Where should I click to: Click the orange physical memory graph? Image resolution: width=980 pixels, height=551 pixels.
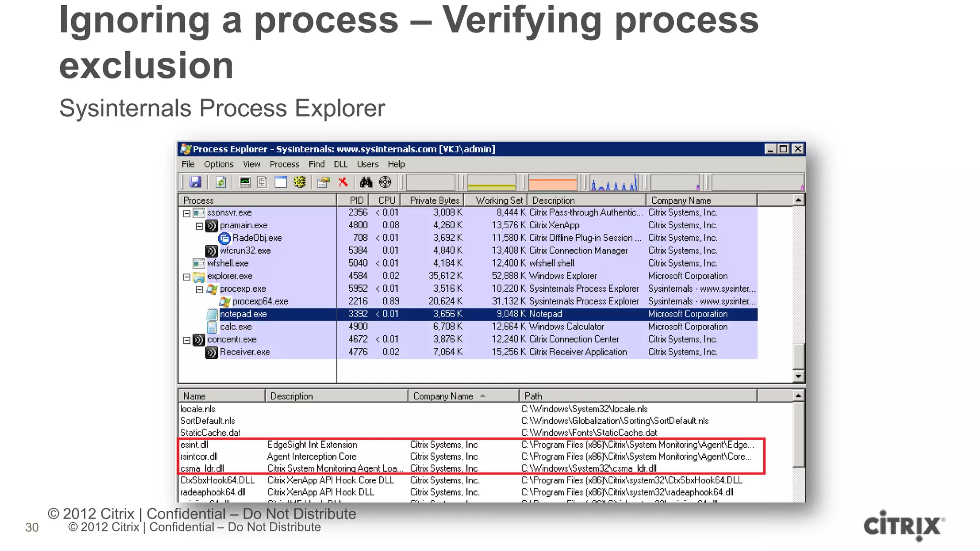point(553,182)
